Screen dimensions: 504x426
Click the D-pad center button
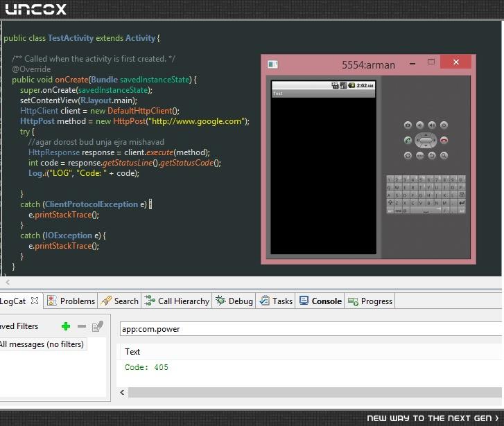426,141
